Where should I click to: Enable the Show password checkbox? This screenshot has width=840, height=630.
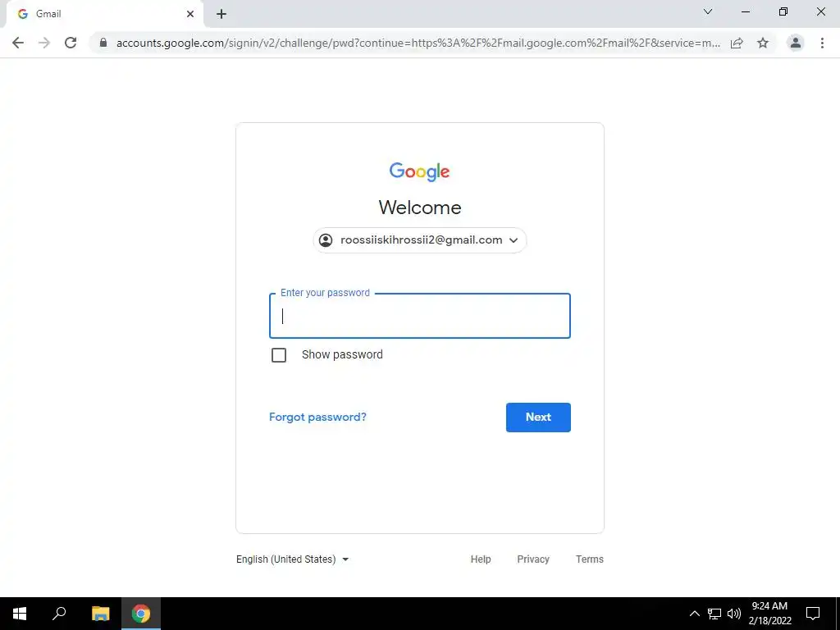click(x=279, y=355)
